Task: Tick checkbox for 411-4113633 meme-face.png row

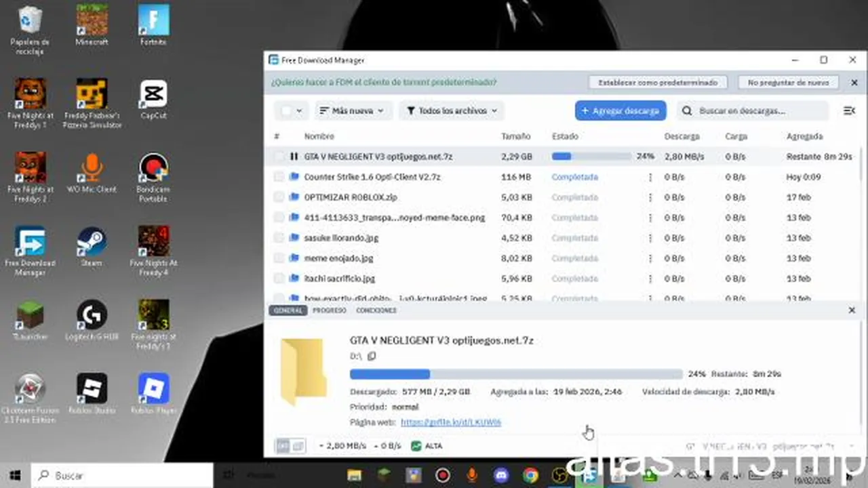Action: point(279,218)
